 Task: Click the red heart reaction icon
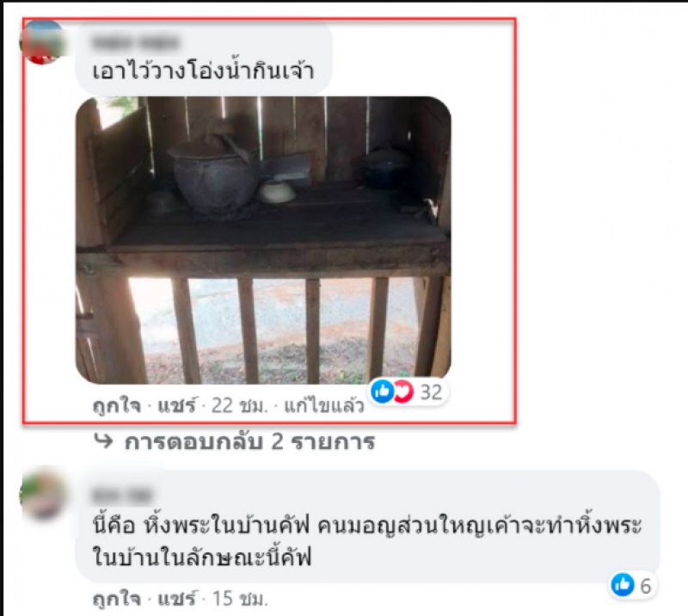403,391
